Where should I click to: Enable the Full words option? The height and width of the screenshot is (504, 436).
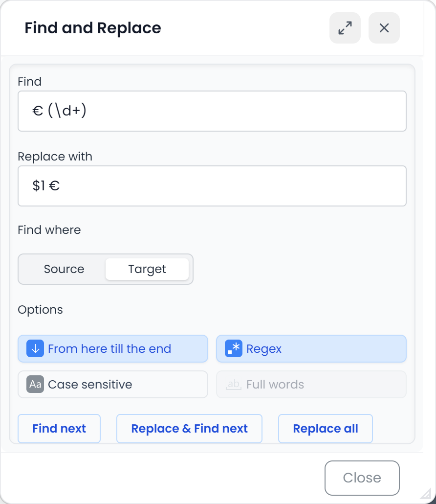311,385
